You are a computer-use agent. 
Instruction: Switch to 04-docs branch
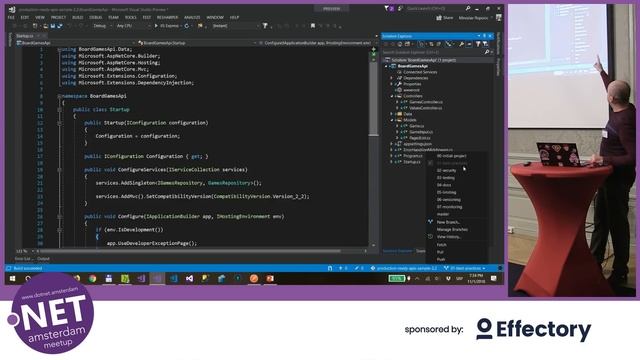point(444,185)
